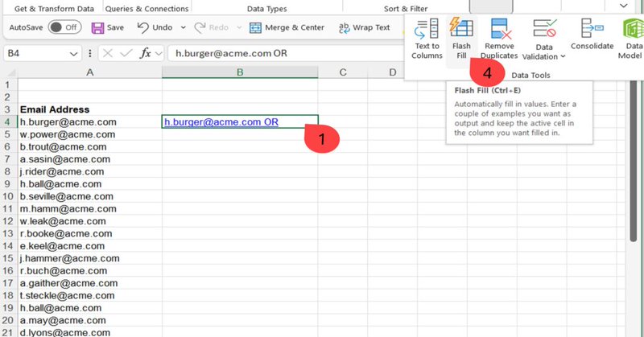Select row 10 header
The width and height of the screenshot is (644, 337).
coord(7,196)
